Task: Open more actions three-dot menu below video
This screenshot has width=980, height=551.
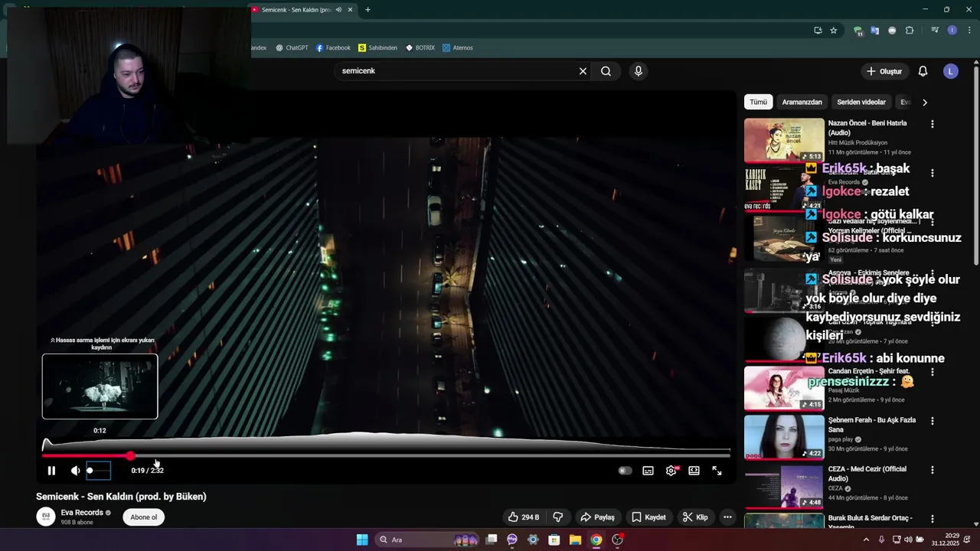Action: pyautogui.click(x=727, y=517)
